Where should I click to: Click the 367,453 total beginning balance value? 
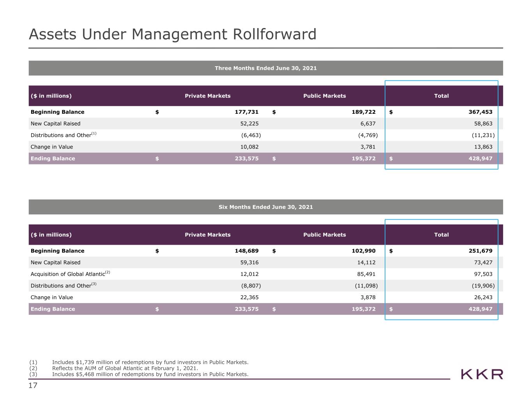[481, 112]
